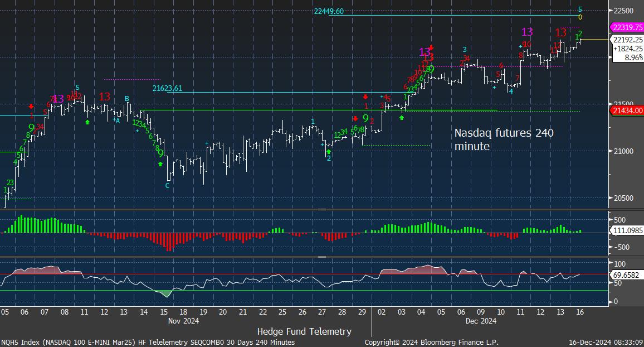644x347 pixels.
Task: Click the 100 oscillator axis label
Action: pyautogui.click(x=620, y=264)
